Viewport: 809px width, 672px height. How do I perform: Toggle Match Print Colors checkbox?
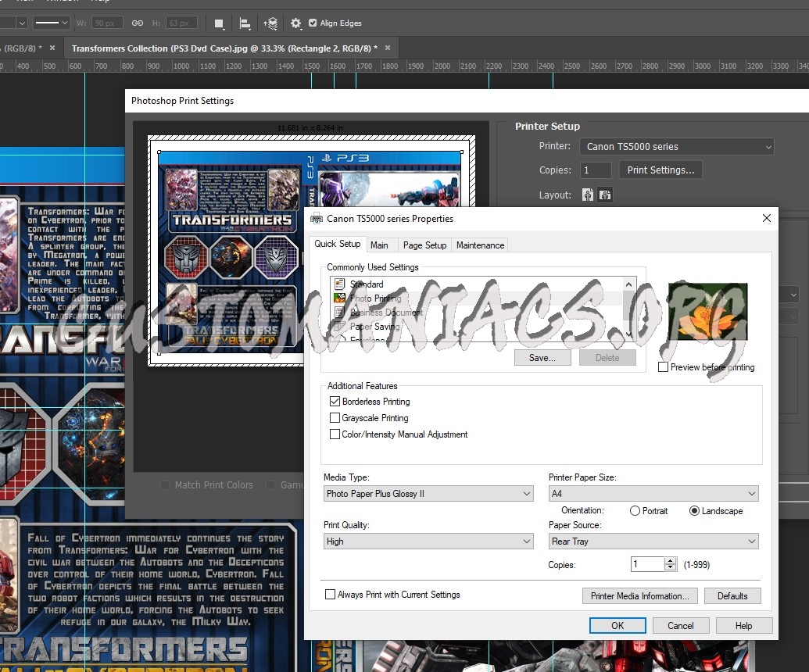tap(165, 484)
